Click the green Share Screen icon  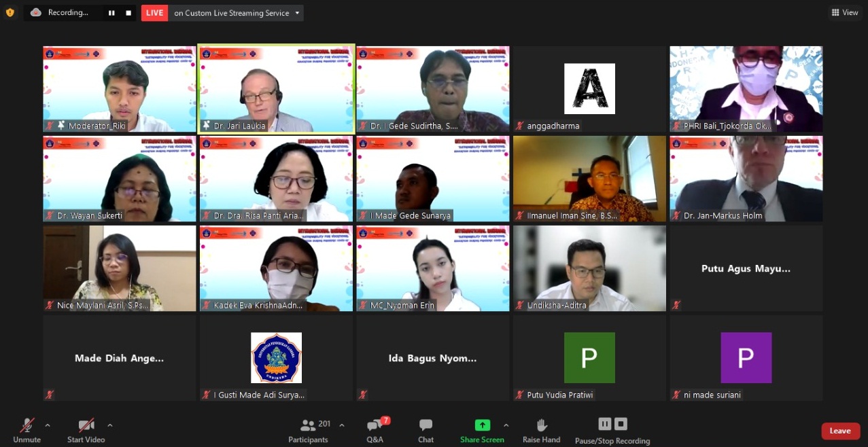coord(482,425)
